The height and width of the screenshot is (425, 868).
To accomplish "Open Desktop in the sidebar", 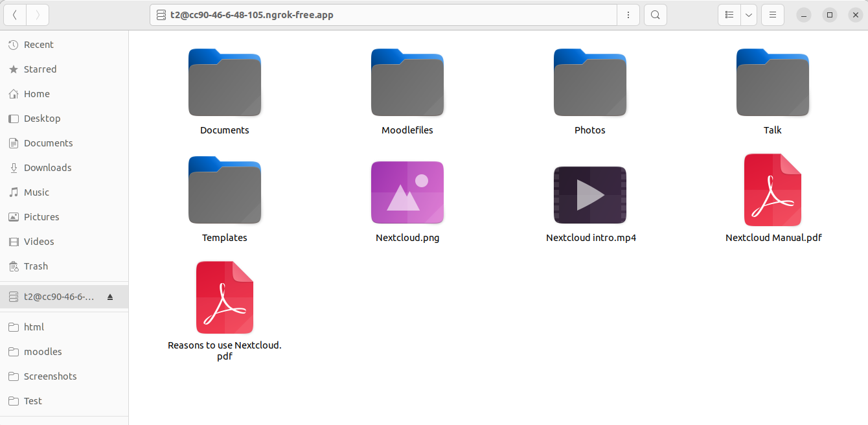I will (64, 119).
